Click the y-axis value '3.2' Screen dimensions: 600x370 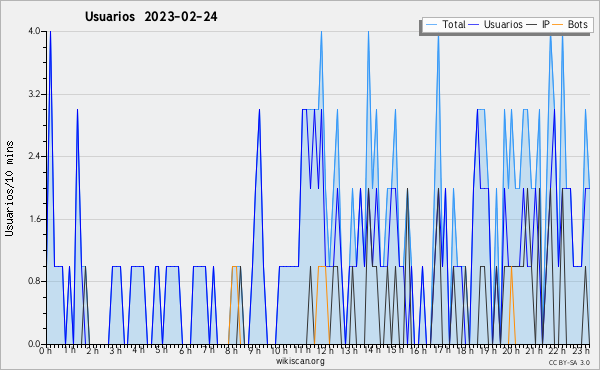34,94
